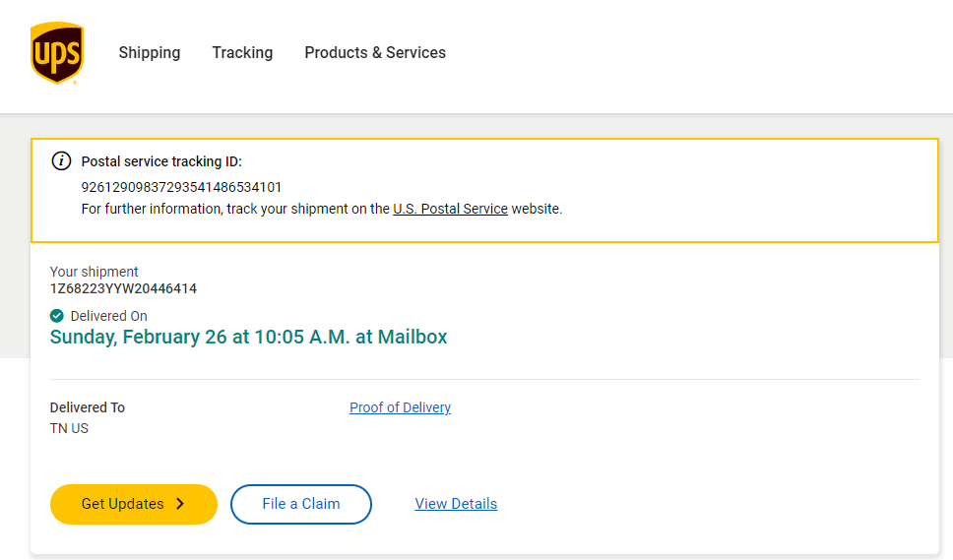953x560 pixels.
Task: Follow the U.S. Postal Service link
Action: (450, 209)
